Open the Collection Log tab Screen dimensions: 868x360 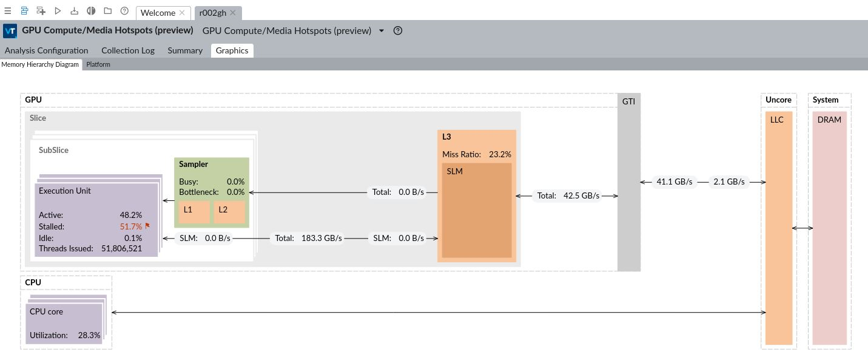pos(128,50)
